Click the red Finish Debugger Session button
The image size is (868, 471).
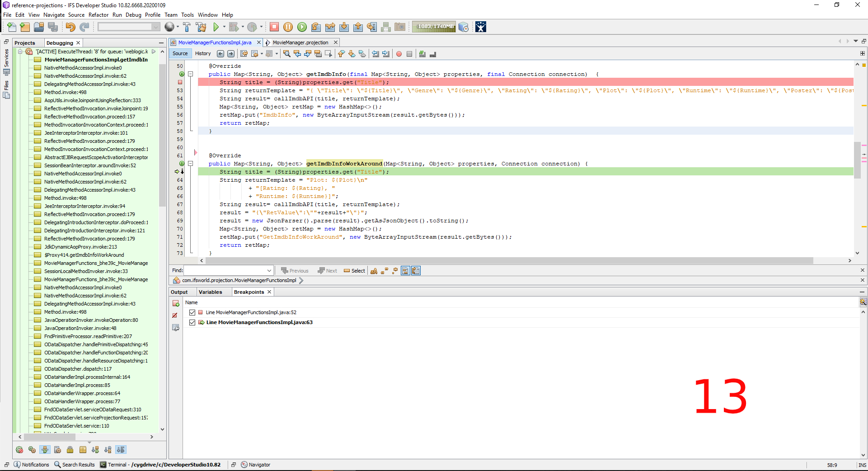point(274,27)
